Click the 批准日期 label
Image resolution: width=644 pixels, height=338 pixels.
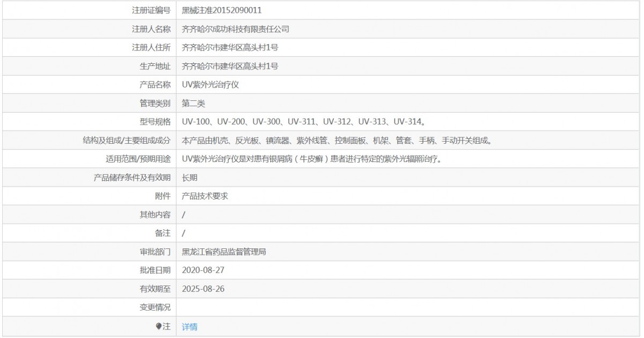[155, 270]
